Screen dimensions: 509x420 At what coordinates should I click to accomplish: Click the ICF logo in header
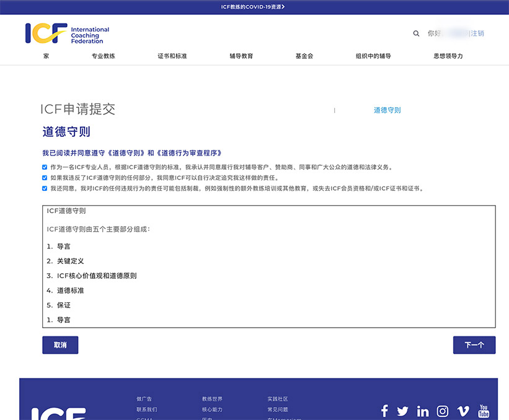(x=67, y=33)
